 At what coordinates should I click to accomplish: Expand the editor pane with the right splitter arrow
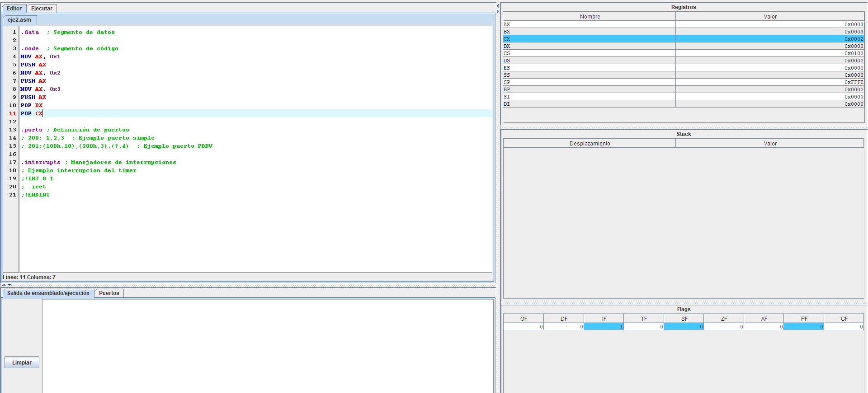[x=498, y=11]
